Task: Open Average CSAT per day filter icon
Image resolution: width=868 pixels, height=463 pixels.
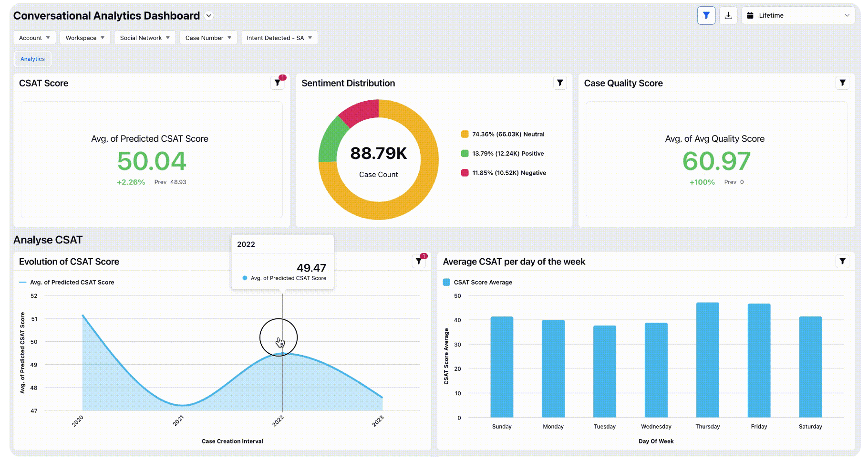Action: coord(842,261)
